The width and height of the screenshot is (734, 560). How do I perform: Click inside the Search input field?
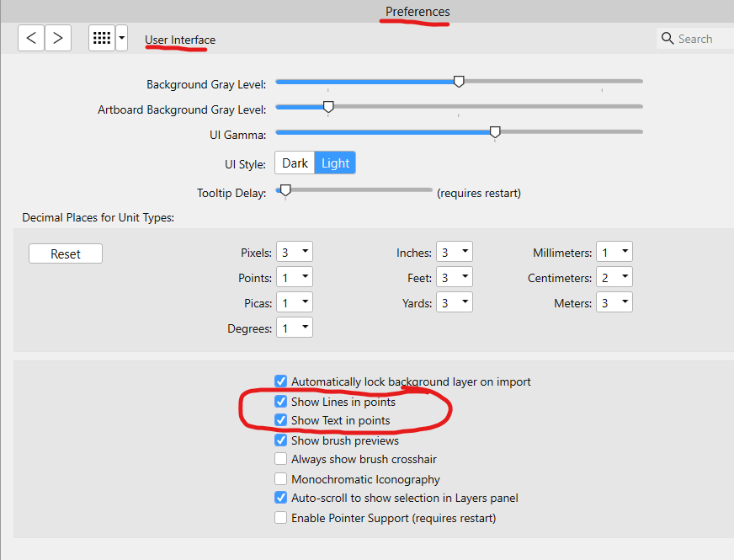pos(699,38)
